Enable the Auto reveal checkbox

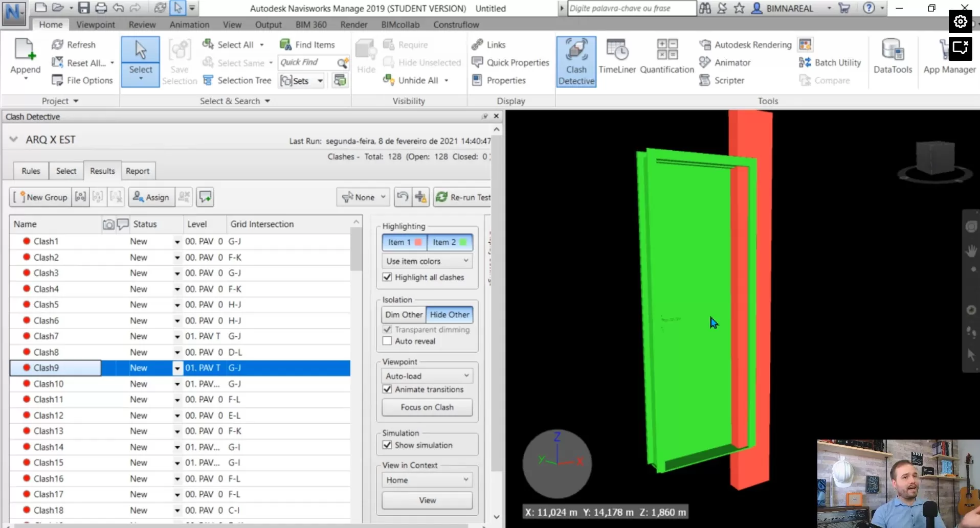(x=387, y=341)
